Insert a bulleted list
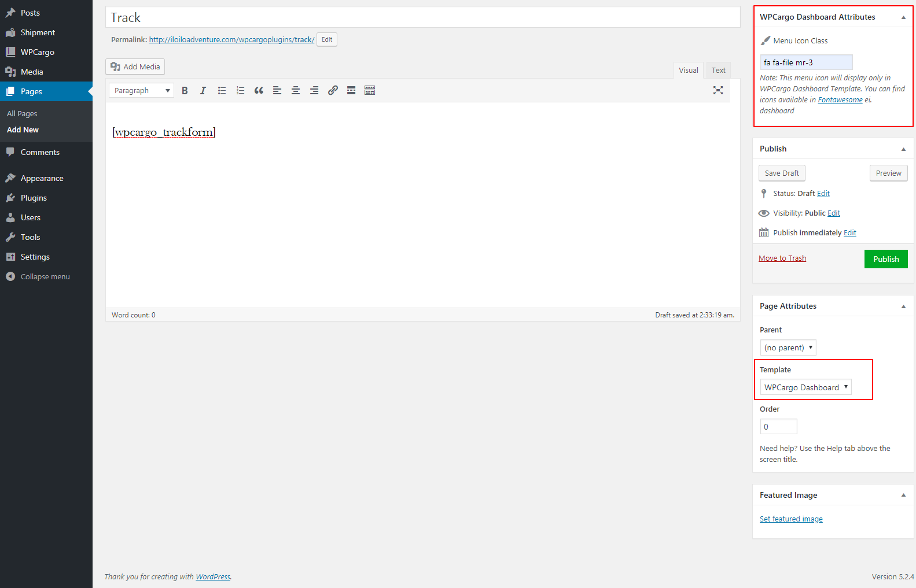 pyautogui.click(x=222, y=90)
